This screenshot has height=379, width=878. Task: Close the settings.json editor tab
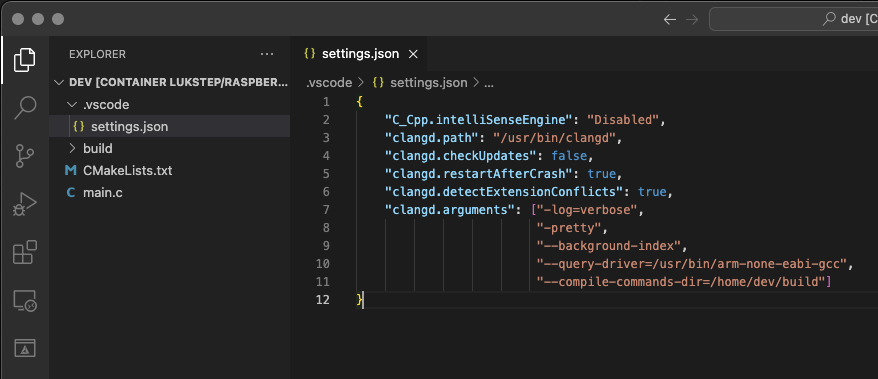(x=413, y=54)
